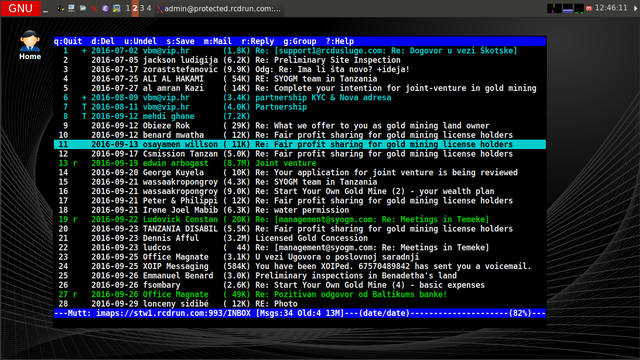Click m:Mail in Mutt help bar
The image size is (640, 360).
click(218, 41)
